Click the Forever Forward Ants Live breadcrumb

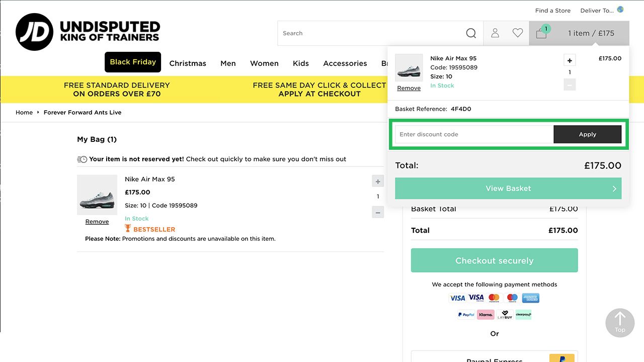click(x=83, y=113)
